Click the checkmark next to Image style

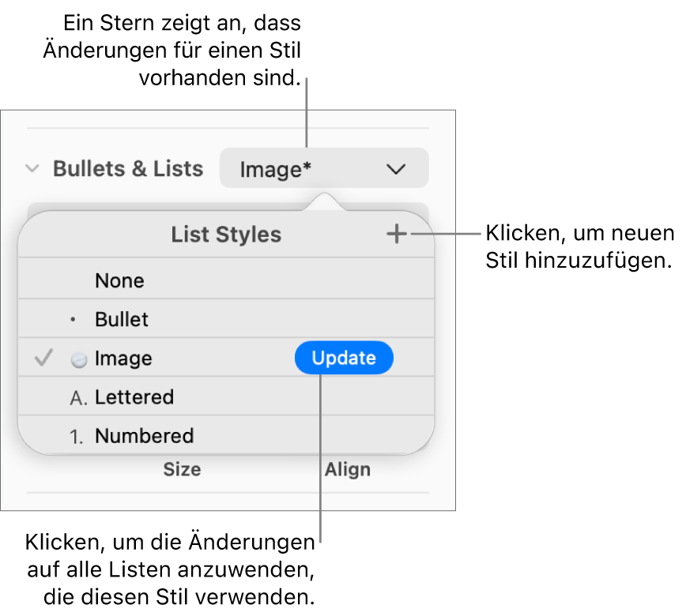point(44,359)
